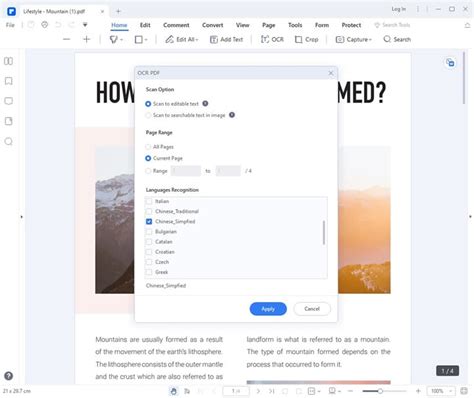Open the comments panel icon
The height and width of the screenshot is (398, 474).
coord(9,101)
